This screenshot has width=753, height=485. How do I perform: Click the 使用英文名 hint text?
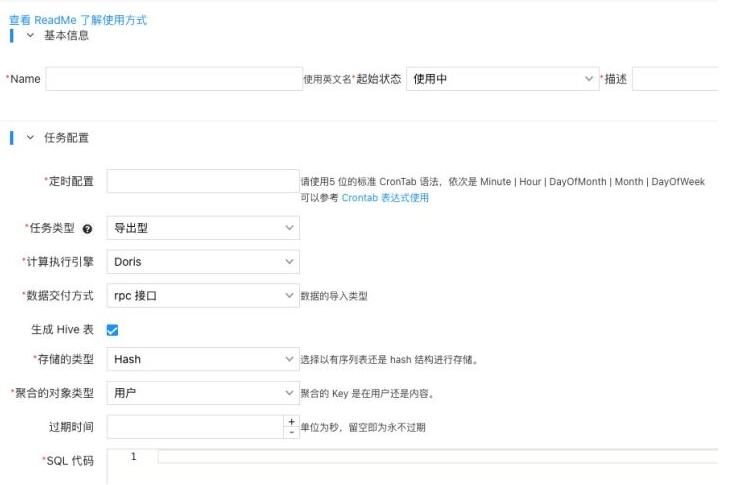tap(328, 79)
